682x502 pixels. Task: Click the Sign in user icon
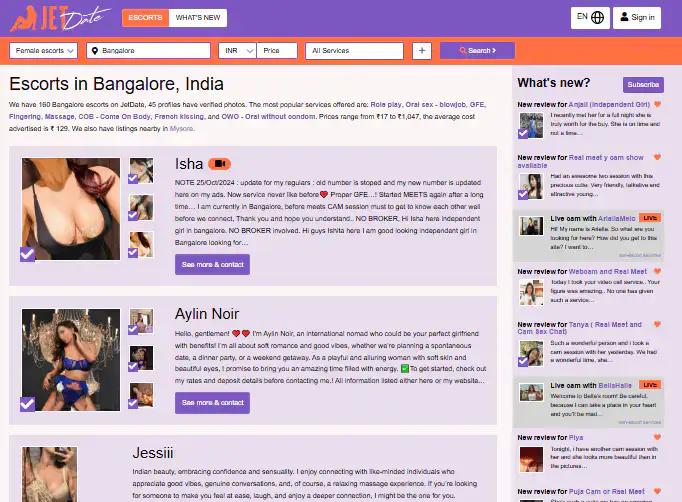click(624, 17)
